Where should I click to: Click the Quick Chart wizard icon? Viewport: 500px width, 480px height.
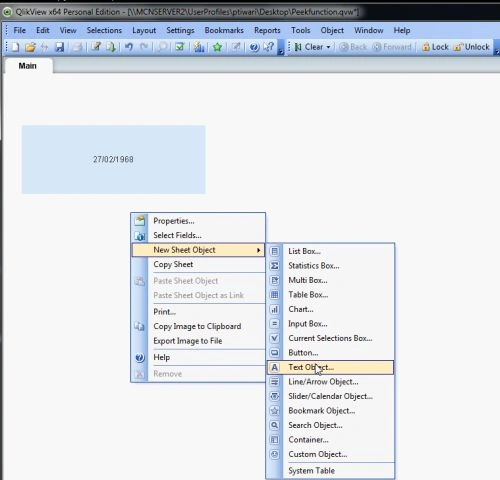click(x=199, y=47)
